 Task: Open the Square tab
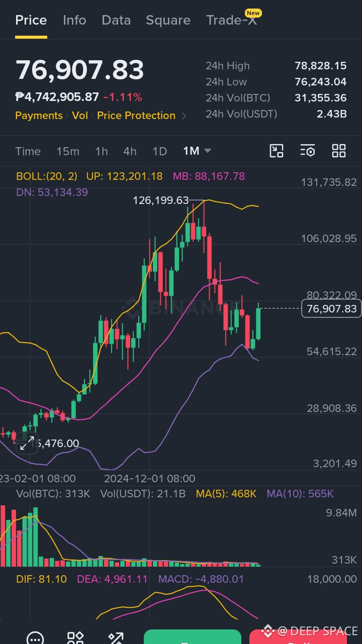(x=168, y=20)
